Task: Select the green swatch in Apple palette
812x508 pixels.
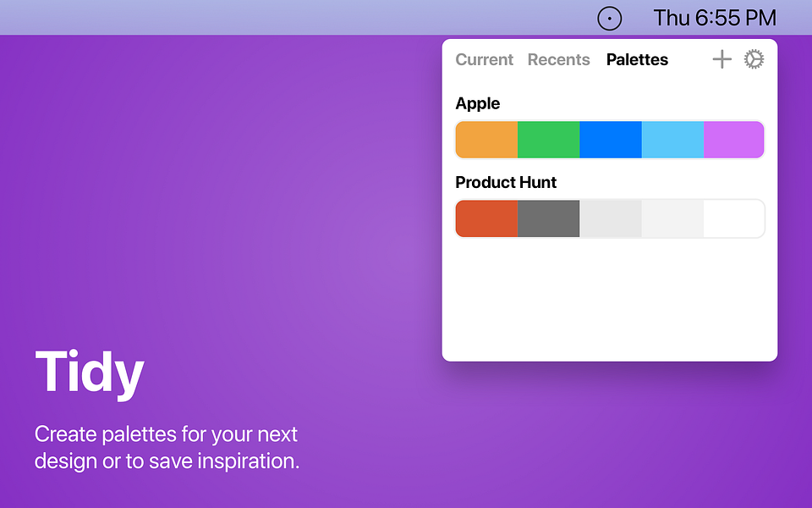Action: [548, 140]
